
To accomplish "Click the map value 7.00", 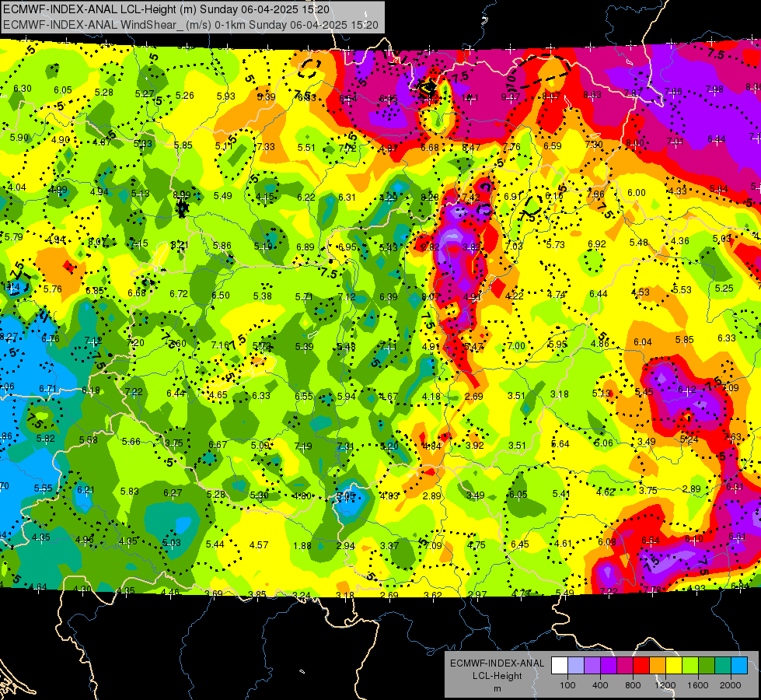I will tap(516, 346).
